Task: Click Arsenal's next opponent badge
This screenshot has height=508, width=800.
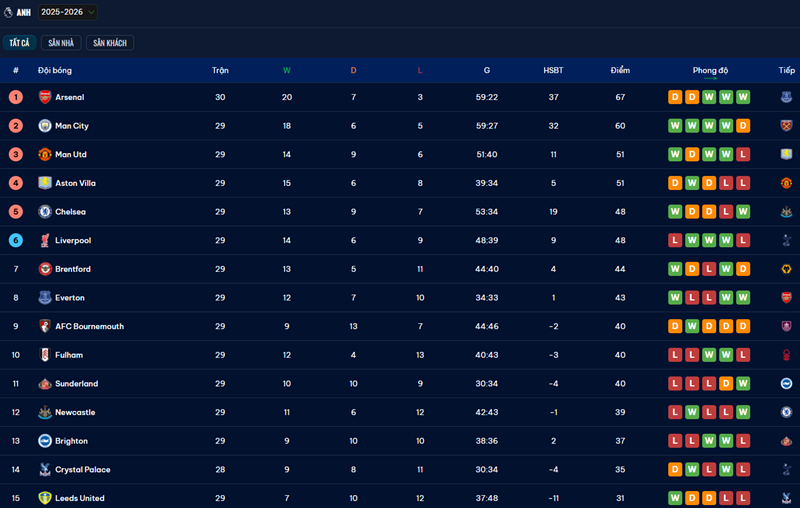Action: [786, 97]
